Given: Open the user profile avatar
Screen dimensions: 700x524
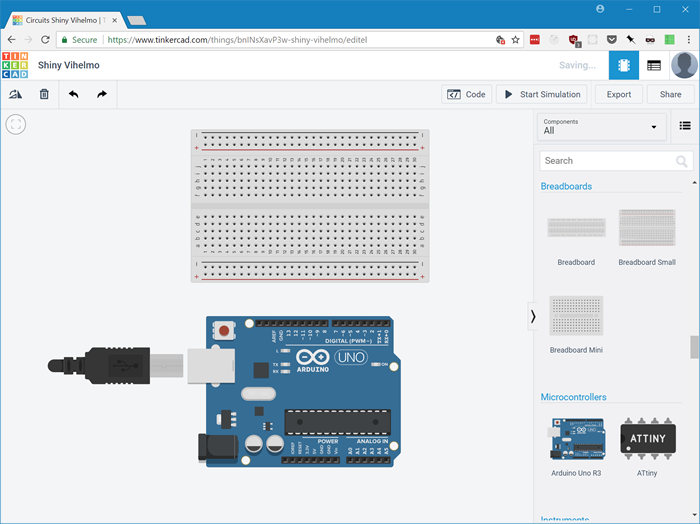Looking at the screenshot, I should pyautogui.click(x=684, y=65).
